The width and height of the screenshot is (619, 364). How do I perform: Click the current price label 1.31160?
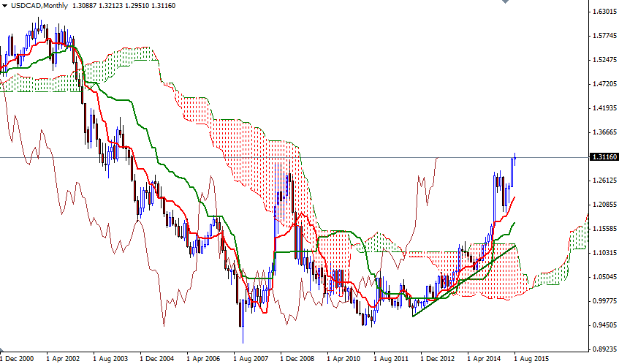click(x=604, y=157)
